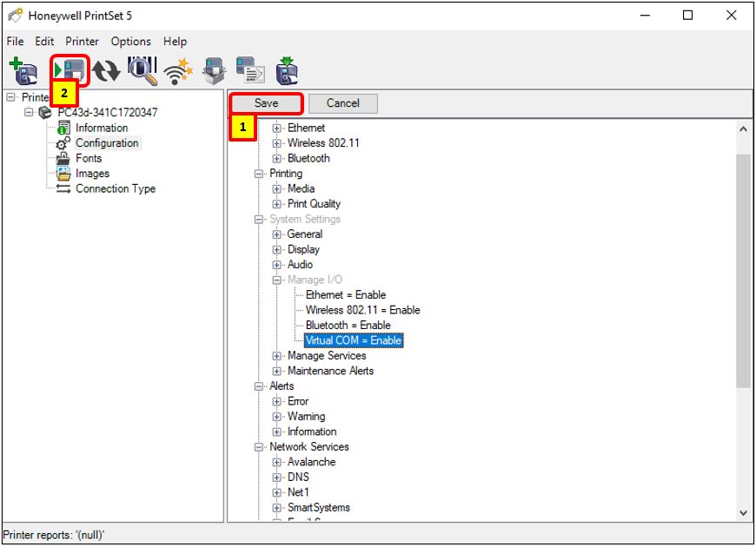Click the Save button
Image resolution: width=756 pixels, height=547 pixels.
click(267, 102)
